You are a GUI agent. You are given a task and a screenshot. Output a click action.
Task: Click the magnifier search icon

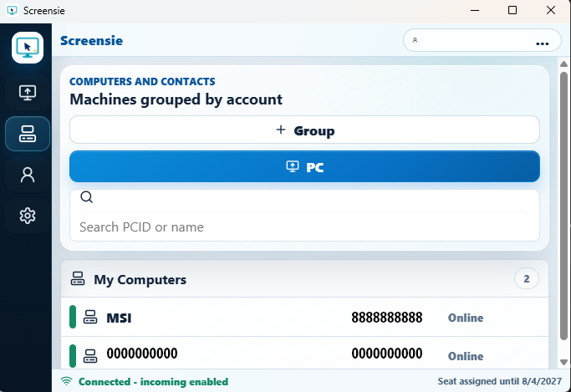87,197
